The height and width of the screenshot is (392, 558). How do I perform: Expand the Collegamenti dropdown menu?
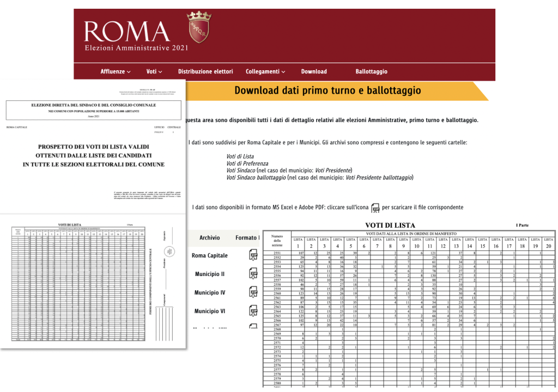click(x=265, y=71)
